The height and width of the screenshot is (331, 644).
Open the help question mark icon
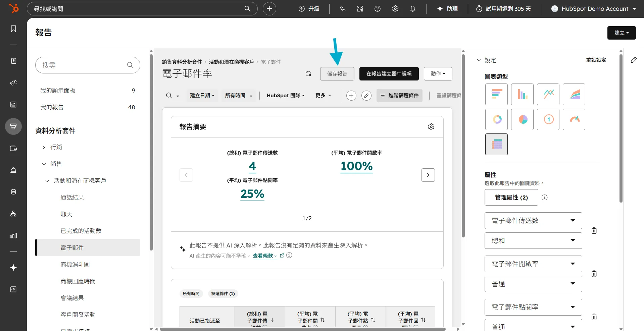coord(378,9)
